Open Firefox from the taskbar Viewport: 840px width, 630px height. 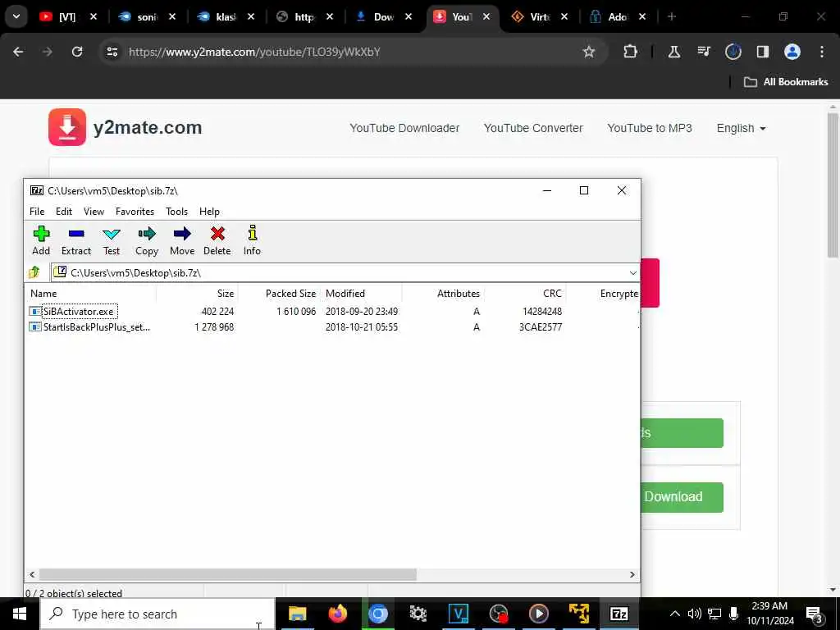coord(337,614)
